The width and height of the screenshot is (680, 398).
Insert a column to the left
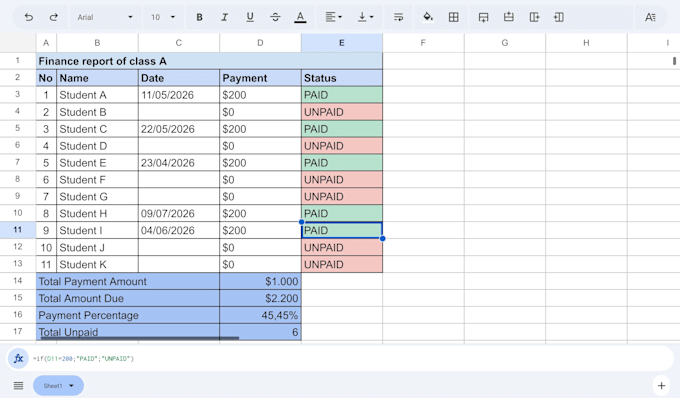pos(559,17)
